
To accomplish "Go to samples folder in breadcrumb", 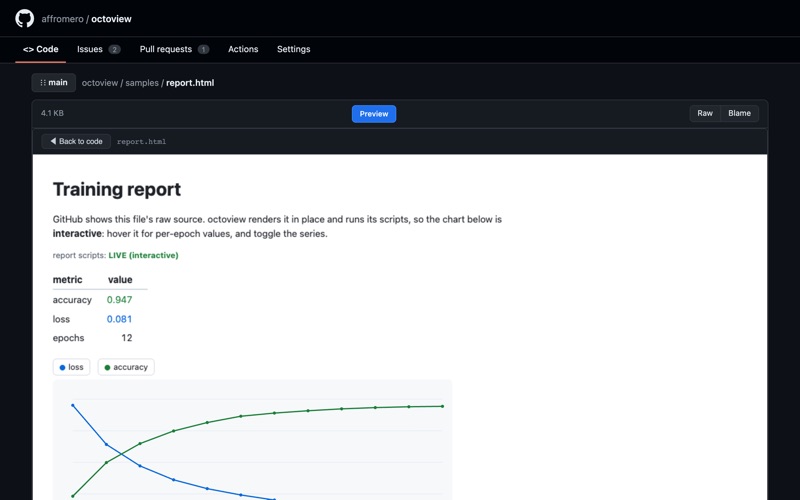I will coord(142,83).
